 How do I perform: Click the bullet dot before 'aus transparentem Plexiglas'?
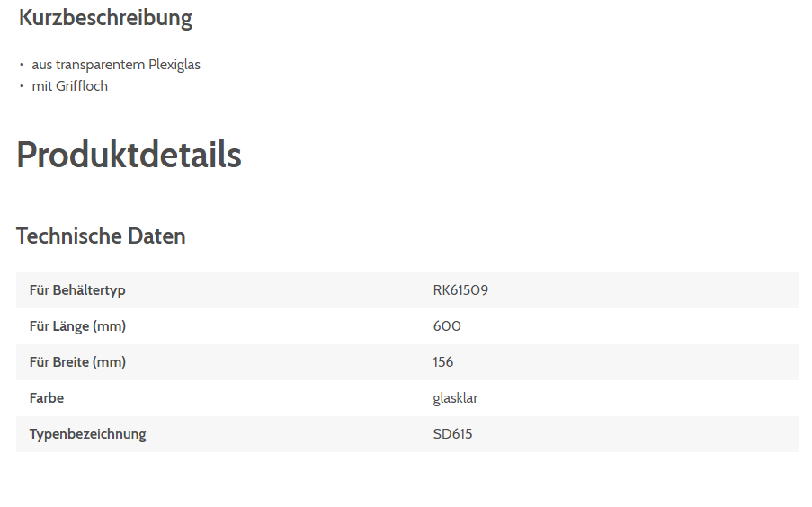[x=22, y=65]
